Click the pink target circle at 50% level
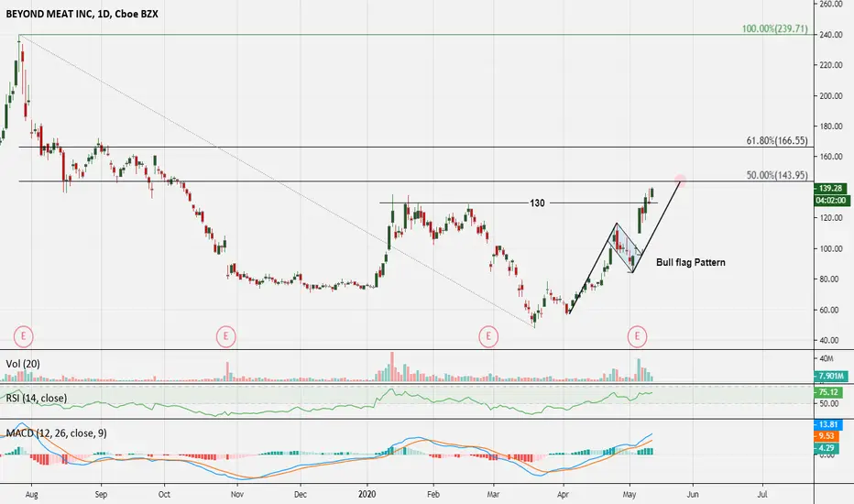Image resolution: width=854 pixels, height=504 pixels. [680, 181]
